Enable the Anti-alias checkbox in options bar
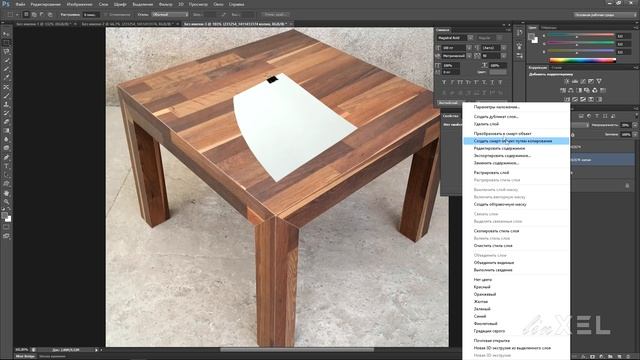The height and width of the screenshot is (360, 640). pyautogui.click(x=105, y=15)
